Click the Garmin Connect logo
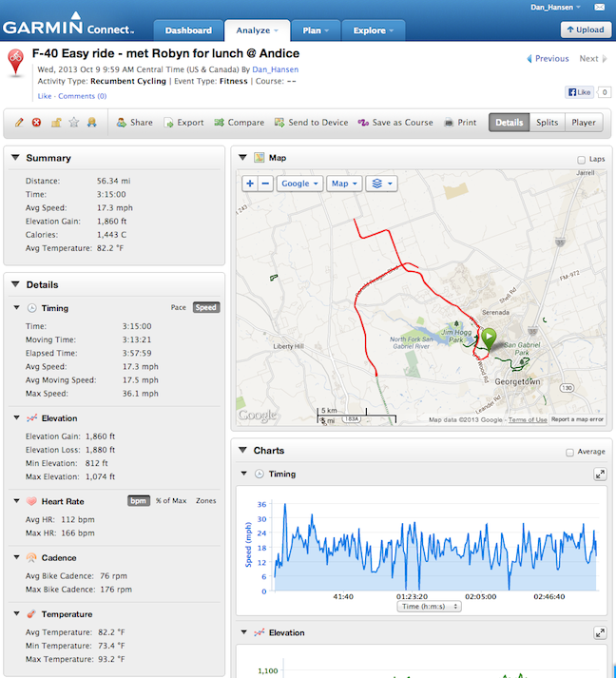Image resolution: width=616 pixels, height=678 pixels. (68, 24)
